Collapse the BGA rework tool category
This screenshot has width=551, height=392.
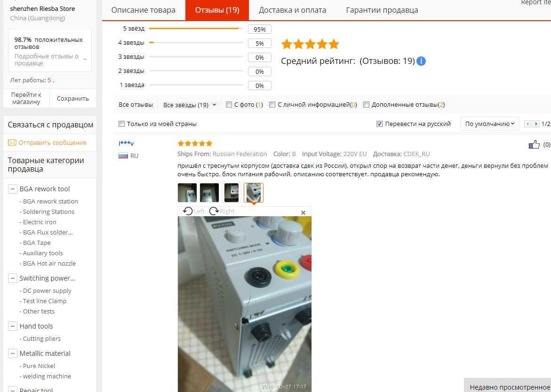12,189
